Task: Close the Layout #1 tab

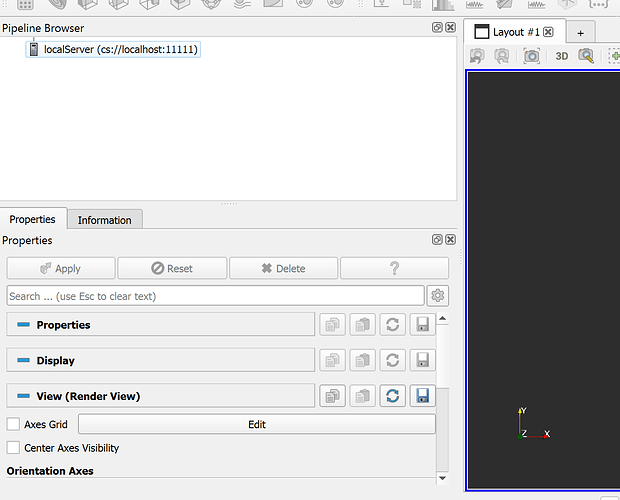Action: pos(548,32)
